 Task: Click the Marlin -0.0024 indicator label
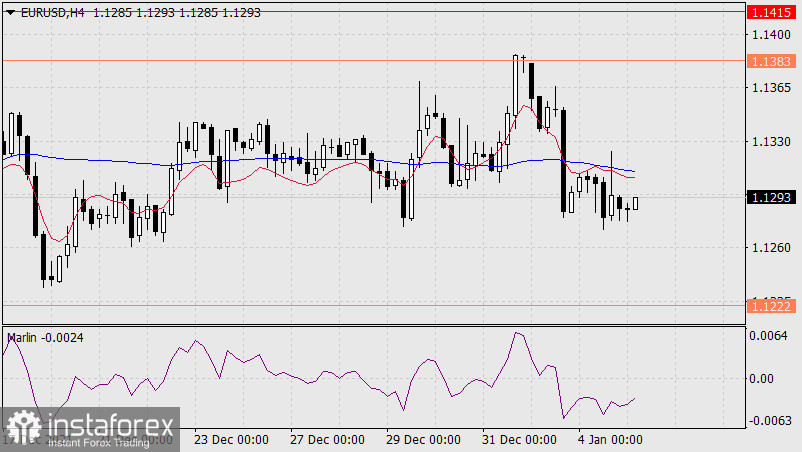45,338
